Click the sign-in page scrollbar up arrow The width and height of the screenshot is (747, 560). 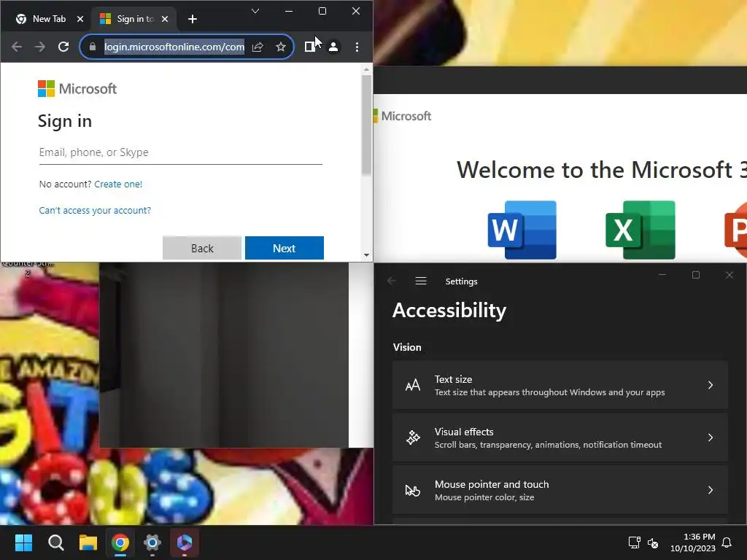(x=366, y=69)
